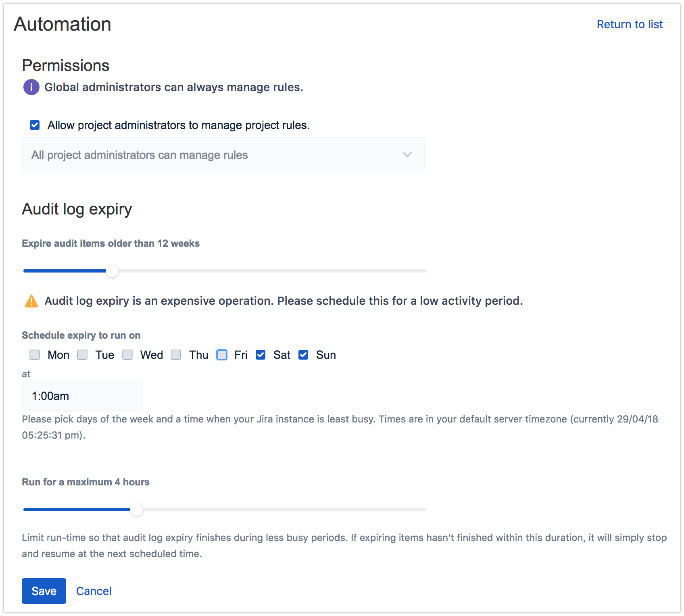Open the project administrators permission dropdown
The image size is (684, 616).
point(223,155)
